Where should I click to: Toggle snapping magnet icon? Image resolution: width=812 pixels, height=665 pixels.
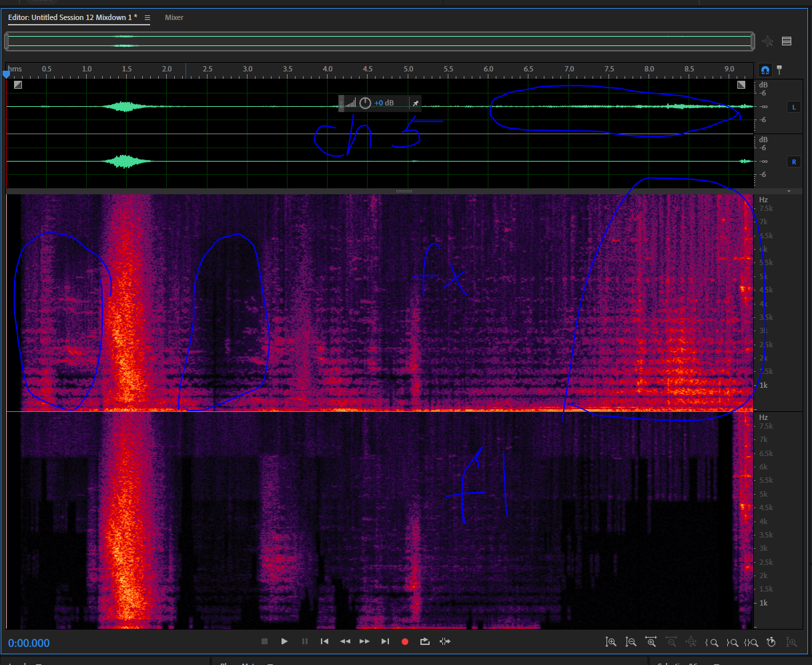[765, 69]
